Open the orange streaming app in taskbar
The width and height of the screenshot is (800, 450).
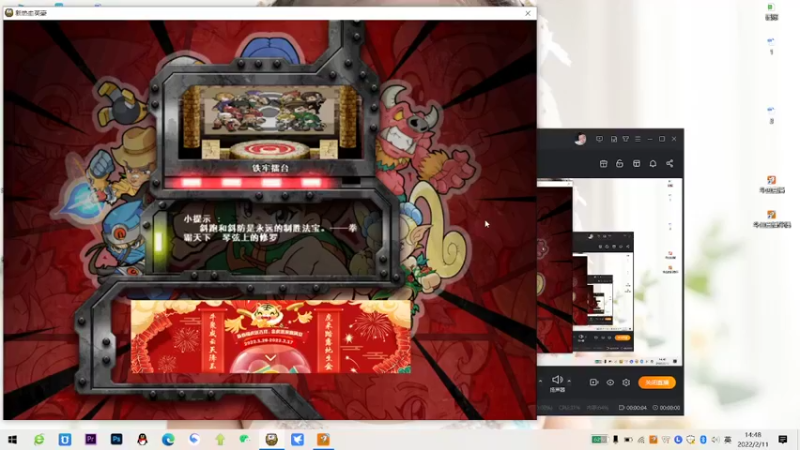[323, 439]
